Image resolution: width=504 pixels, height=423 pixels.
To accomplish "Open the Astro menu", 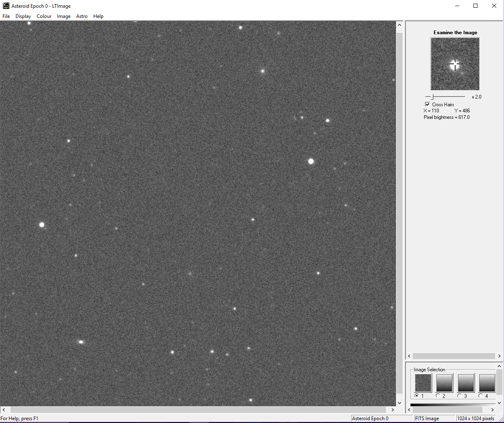I will pyautogui.click(x=82, y=16).
